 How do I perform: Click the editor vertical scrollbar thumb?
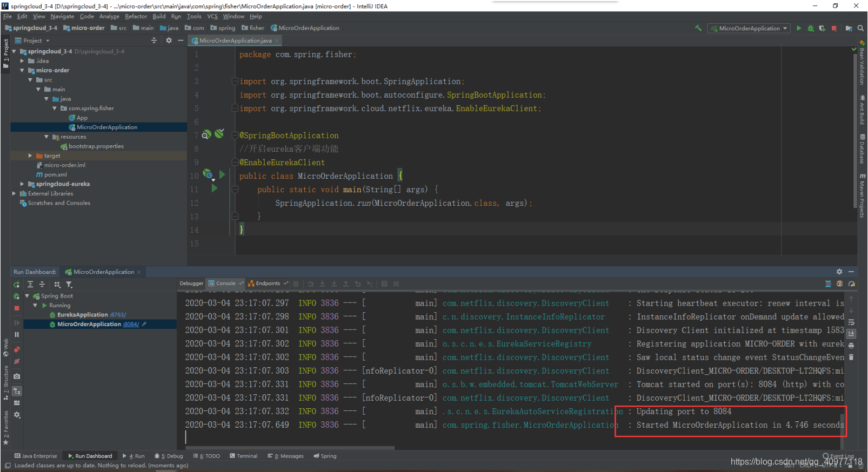854,130
